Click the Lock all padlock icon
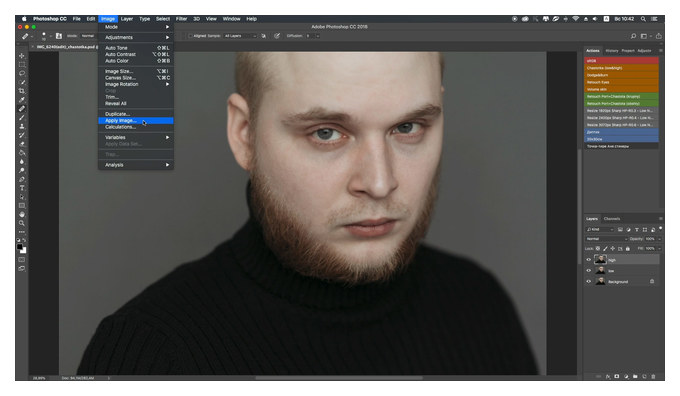 coord(628,249)
